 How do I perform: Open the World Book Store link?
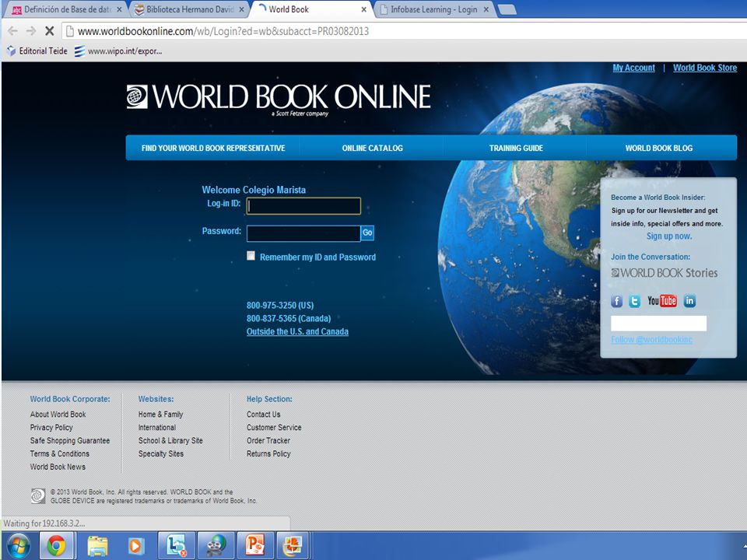705,68
